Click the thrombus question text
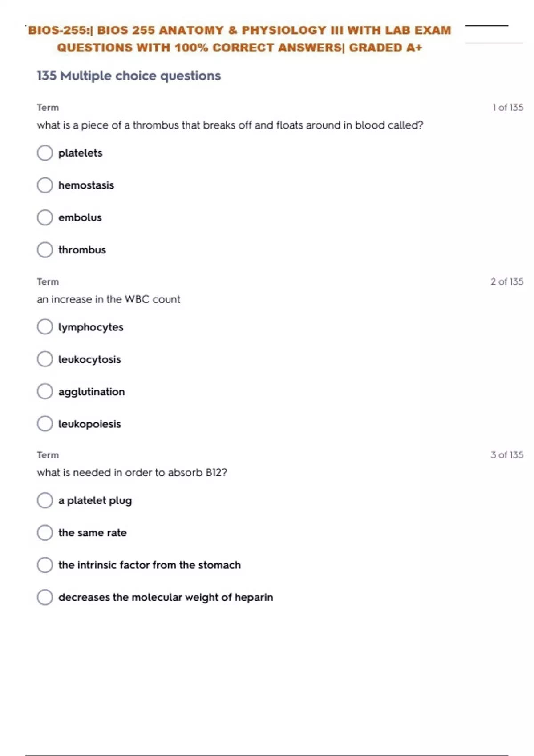 230,125
